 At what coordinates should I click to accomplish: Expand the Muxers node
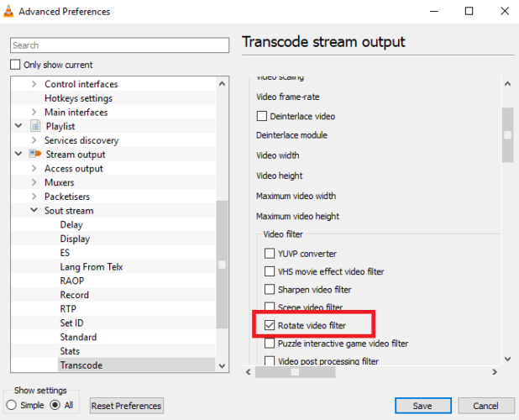point(34,182)
